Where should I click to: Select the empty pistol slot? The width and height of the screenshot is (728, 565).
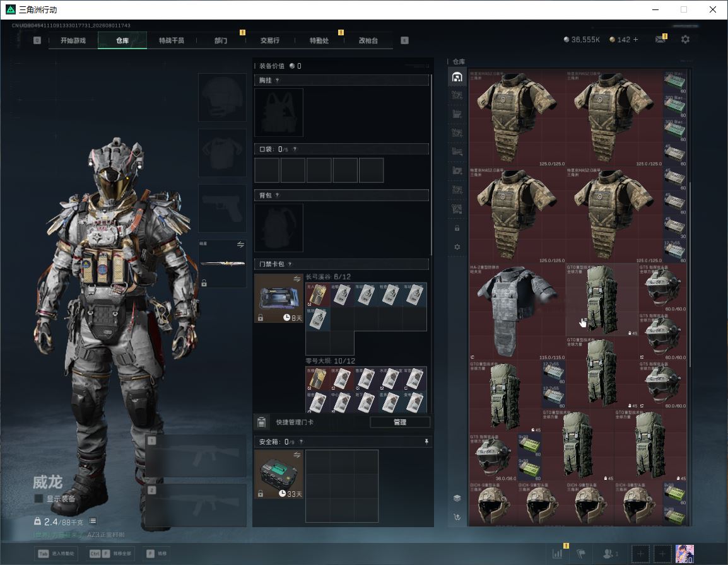click(223, 209)
